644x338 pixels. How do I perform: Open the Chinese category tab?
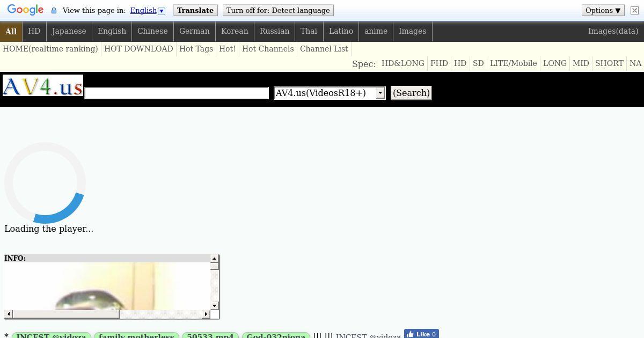coord(152,31)
